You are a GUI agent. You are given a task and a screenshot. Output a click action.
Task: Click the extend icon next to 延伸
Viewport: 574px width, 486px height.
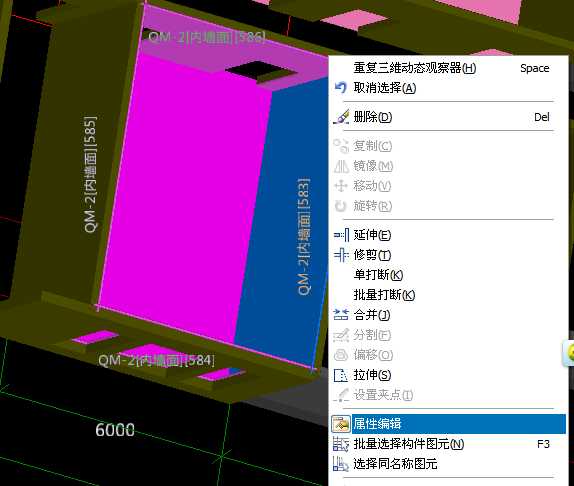tap(341, 235)
